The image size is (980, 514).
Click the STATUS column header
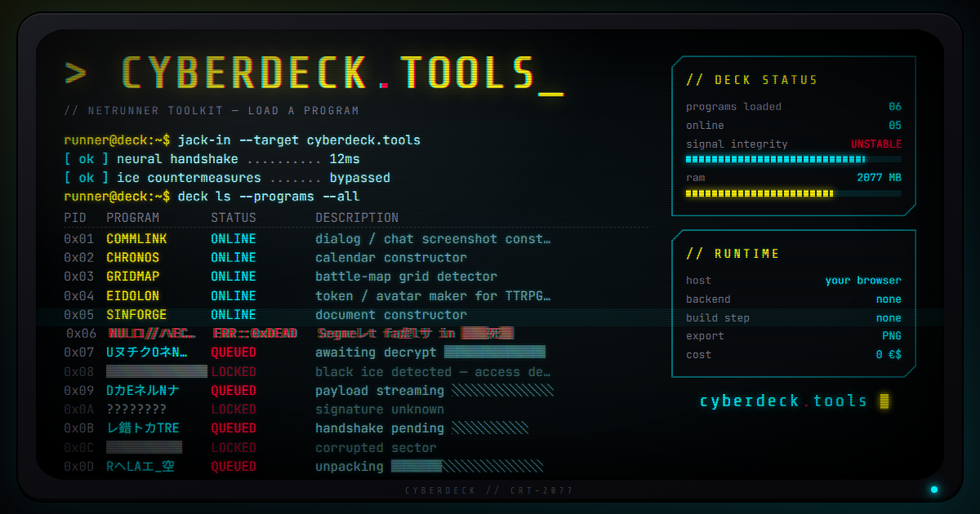tap(234, 218)
